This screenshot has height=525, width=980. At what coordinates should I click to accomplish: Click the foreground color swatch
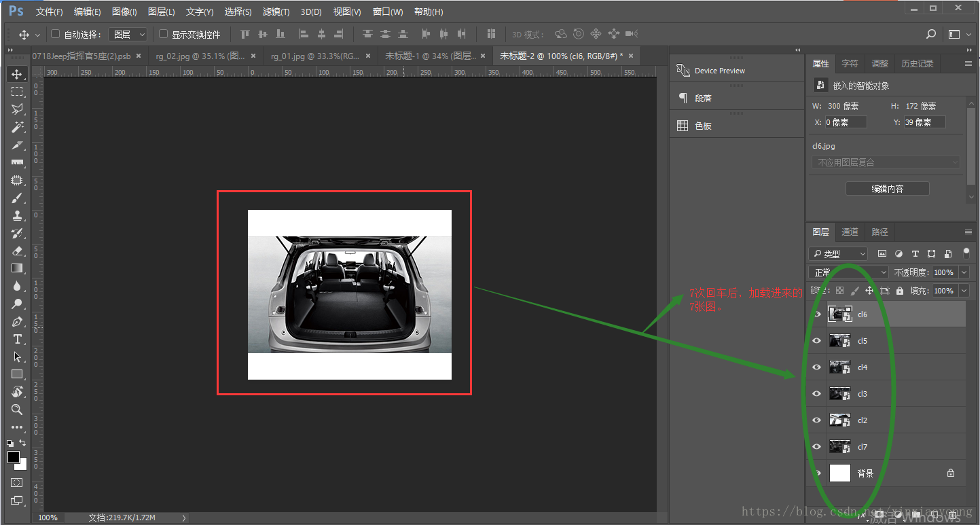(x=14, y=457)
